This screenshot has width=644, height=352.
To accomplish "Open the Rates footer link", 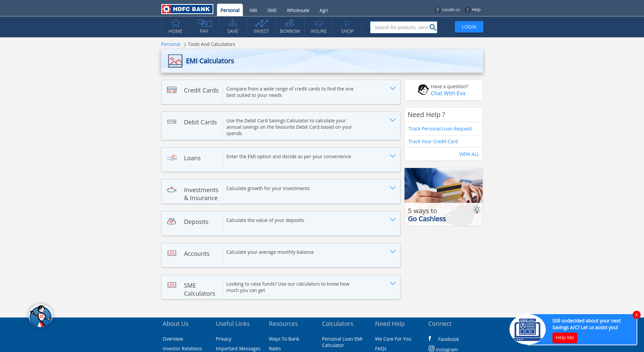I will tap(275, 349).
